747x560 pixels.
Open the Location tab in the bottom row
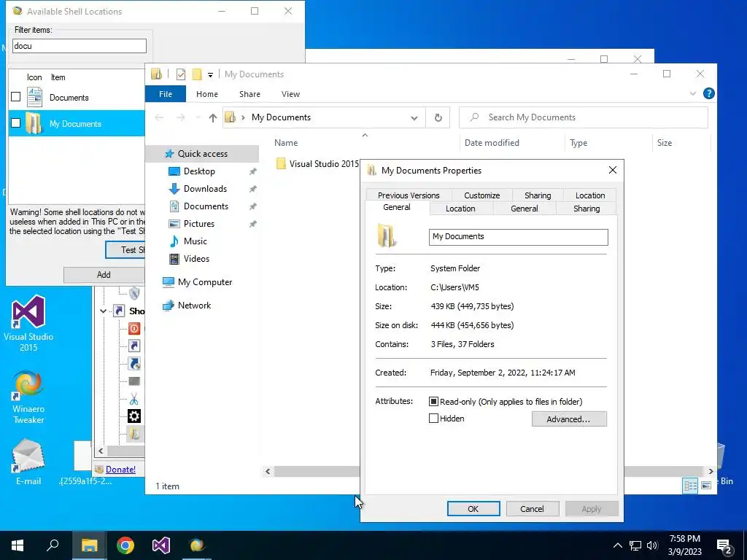pos(460,209)
